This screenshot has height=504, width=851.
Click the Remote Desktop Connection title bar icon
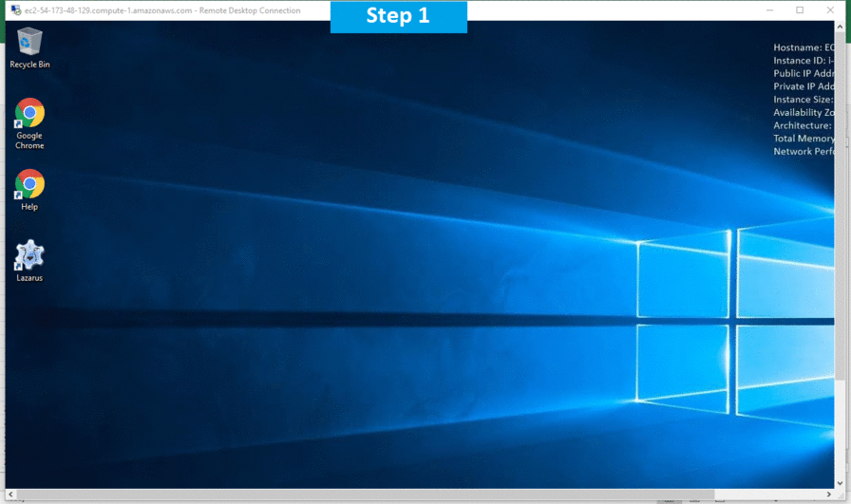point(15,10)
